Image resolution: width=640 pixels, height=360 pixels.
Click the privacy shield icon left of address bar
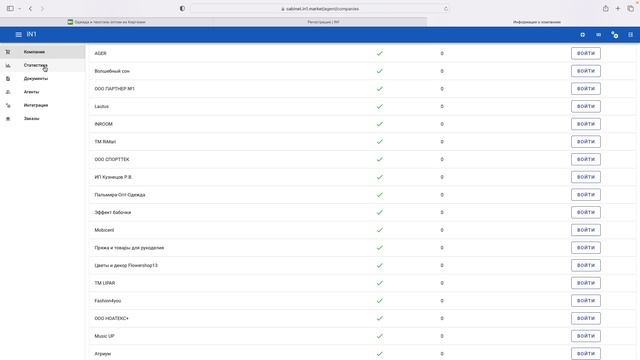[182, 9]
